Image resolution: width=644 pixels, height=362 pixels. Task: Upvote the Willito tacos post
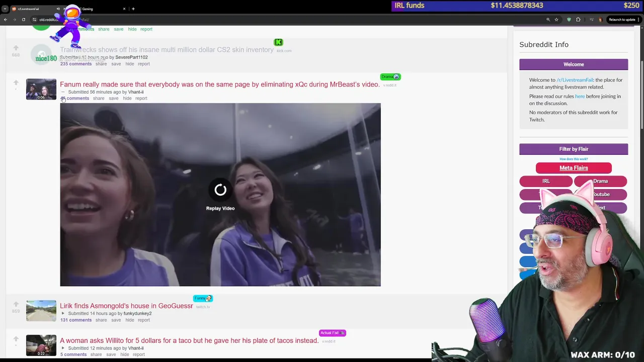(x=16, y=339)
